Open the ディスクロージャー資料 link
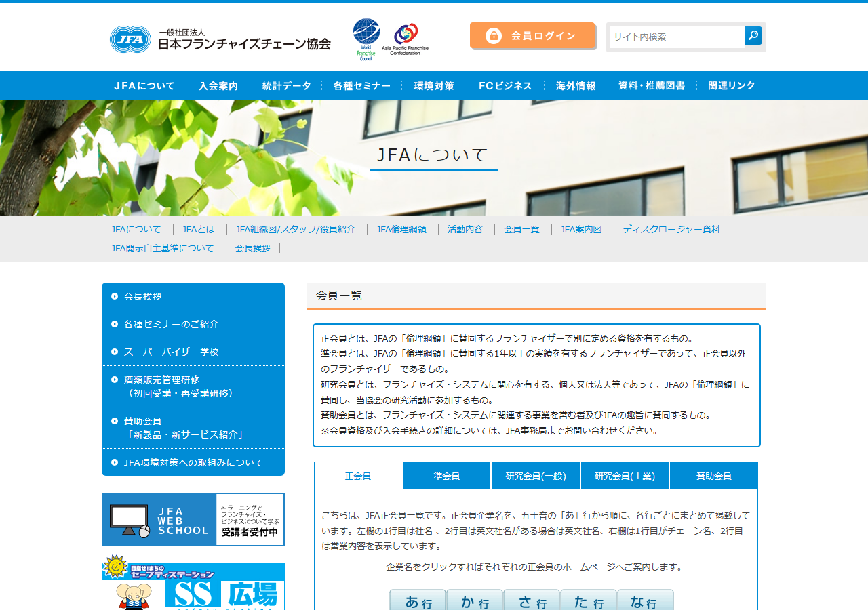Viewport: 868px width, 610px height. pos(671,229)
